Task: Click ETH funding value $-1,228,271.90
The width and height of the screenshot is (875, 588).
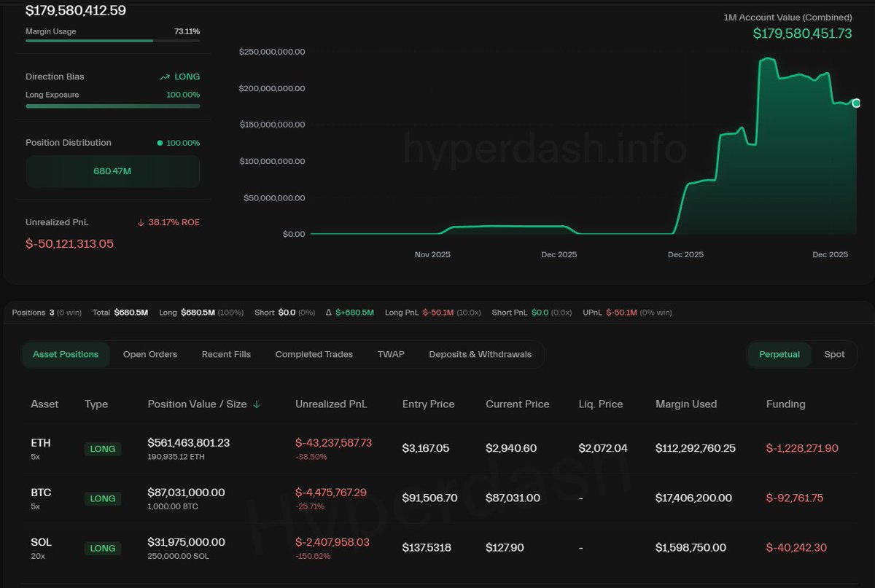Action: [803, 449]
